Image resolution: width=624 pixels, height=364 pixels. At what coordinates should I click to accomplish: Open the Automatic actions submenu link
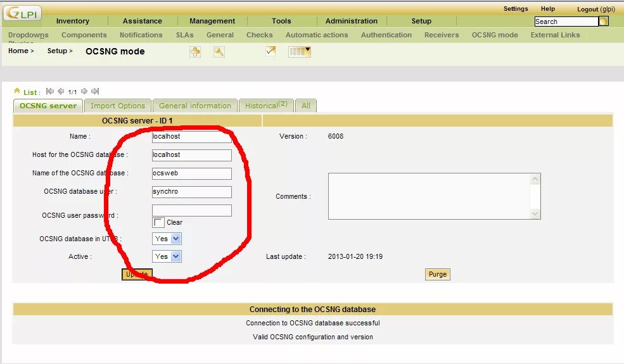point(317,35)
